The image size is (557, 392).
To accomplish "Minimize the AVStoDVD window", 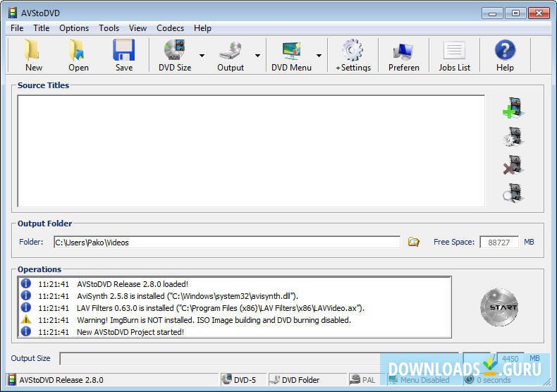I will 492,13.
